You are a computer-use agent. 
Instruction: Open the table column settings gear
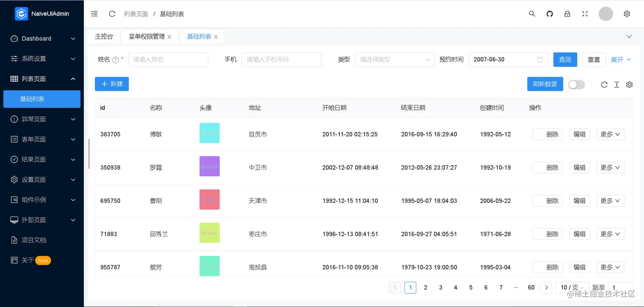coord(629,84)
